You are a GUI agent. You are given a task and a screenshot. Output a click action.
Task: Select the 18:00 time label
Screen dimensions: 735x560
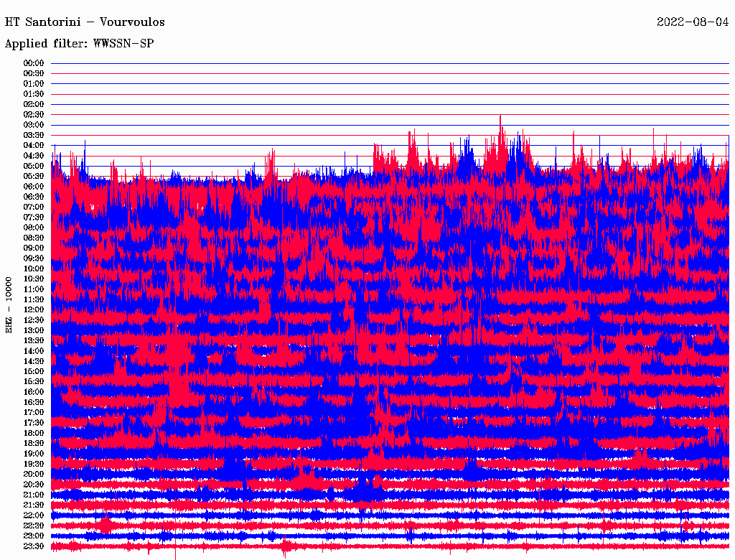point(34,433)
